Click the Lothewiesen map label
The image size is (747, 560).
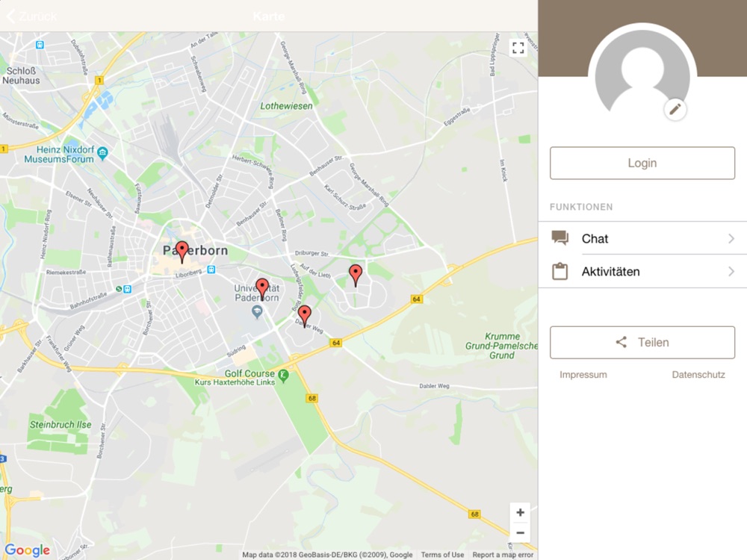click(x=286, y=106)
